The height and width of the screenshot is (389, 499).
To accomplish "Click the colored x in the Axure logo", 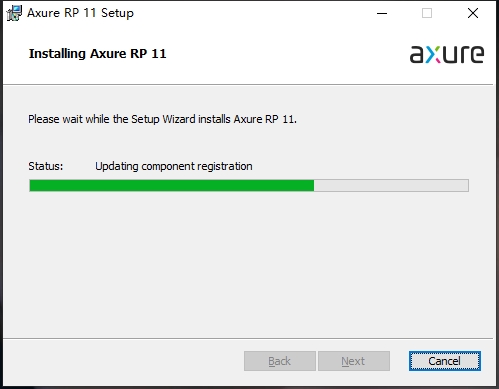I will point(433,55).
